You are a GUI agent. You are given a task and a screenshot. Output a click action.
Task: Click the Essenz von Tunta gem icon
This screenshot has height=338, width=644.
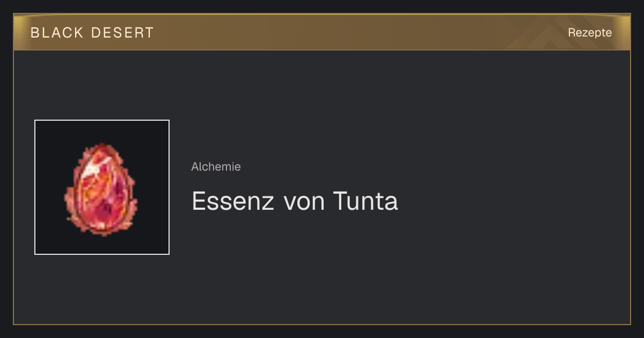(x=101, y=189)
